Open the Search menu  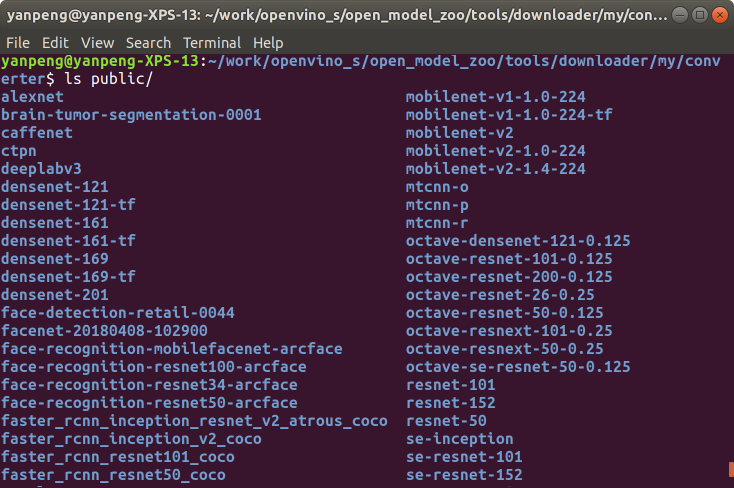(x=148, y=43)
